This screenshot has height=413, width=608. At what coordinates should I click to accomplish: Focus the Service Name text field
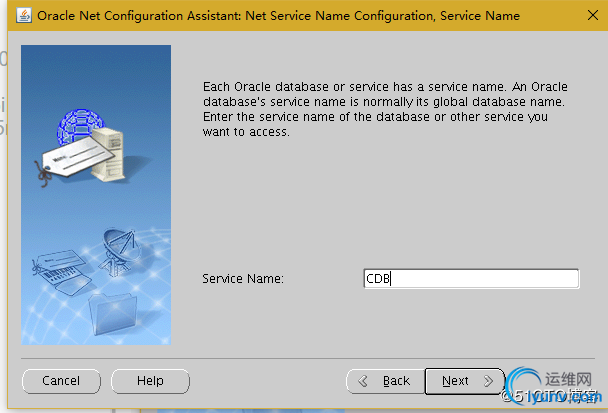pyautogui.click(x=471, y=279)
